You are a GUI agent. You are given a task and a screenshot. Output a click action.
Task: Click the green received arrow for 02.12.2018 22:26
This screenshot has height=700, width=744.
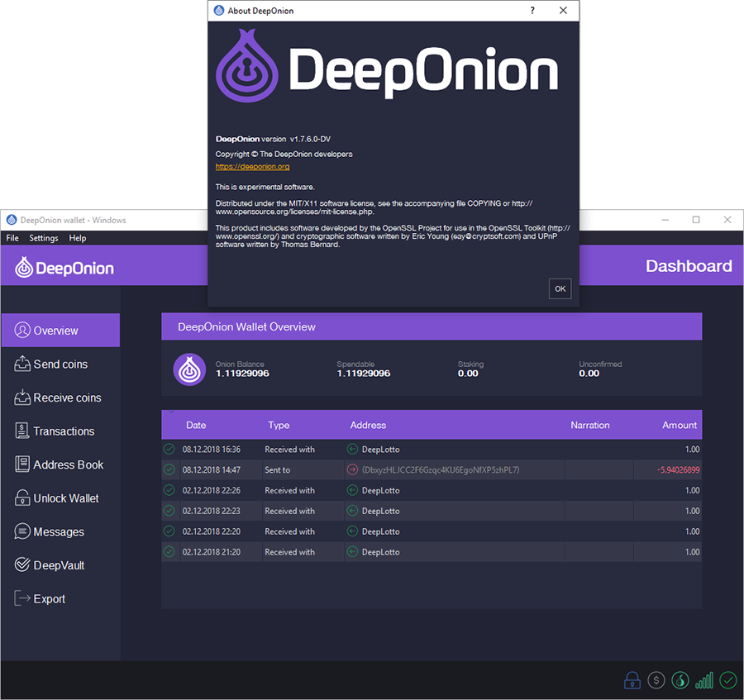pos(352,490)
